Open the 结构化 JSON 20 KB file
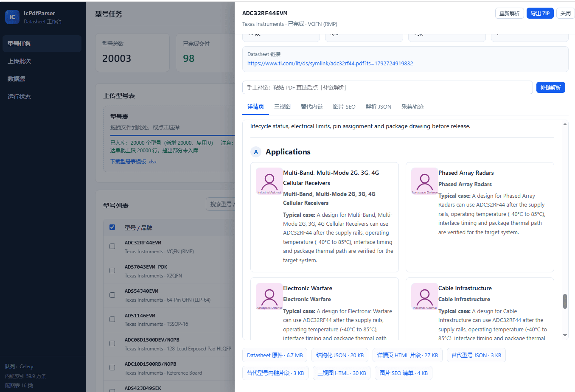This screenshot has height=392, width=575. tap(340, 355)
